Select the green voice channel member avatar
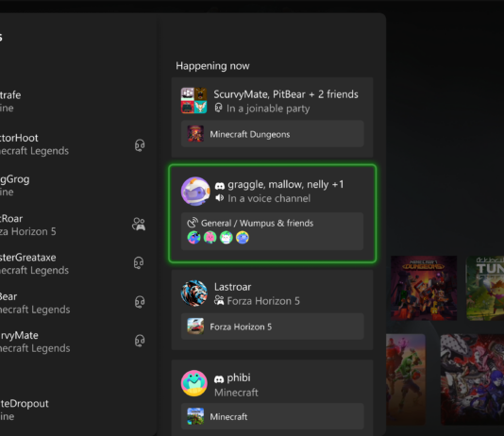 pos(226,238)
